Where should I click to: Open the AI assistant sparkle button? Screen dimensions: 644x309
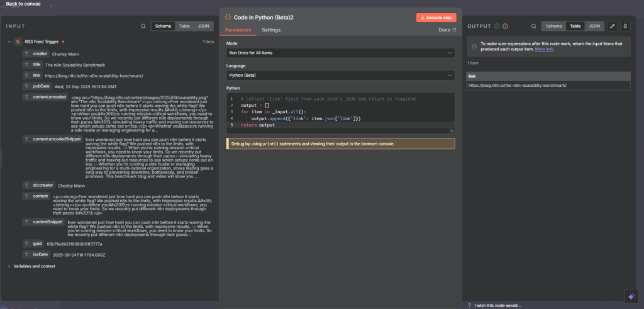(x=631, y=296)
